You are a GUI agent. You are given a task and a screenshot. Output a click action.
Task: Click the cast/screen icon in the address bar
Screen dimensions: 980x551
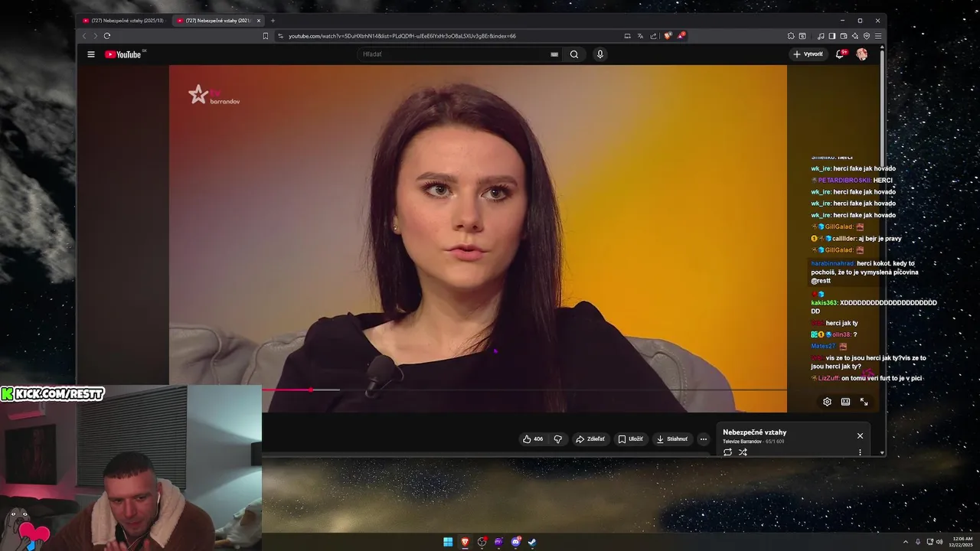[x=628, y=36]
